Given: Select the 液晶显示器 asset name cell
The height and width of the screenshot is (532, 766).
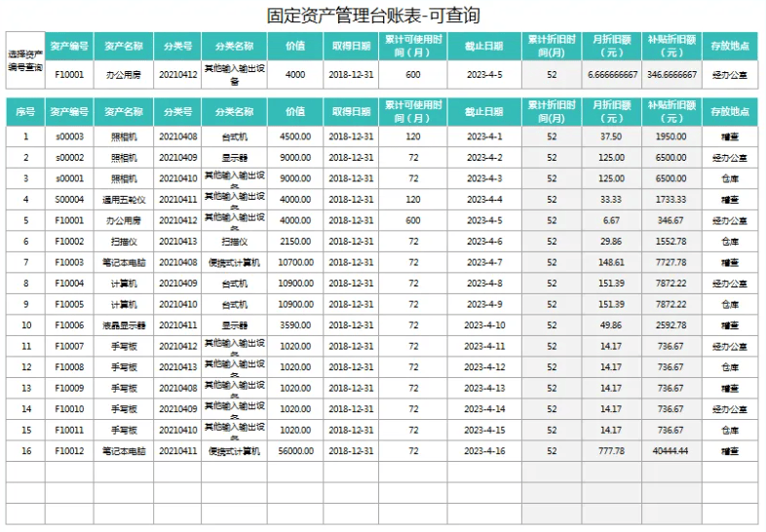Looking at the screenshot, I should 124,325.
